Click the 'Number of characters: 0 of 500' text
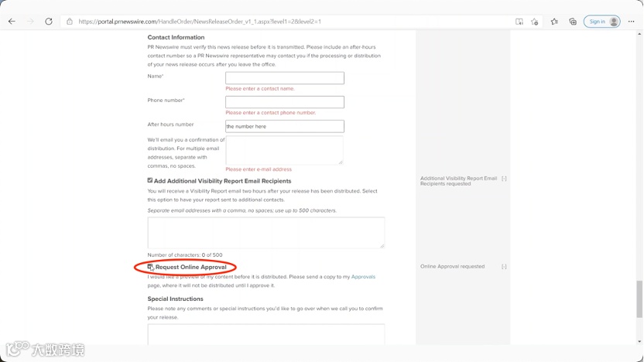 pyautogui.click(x=185, y=255)
